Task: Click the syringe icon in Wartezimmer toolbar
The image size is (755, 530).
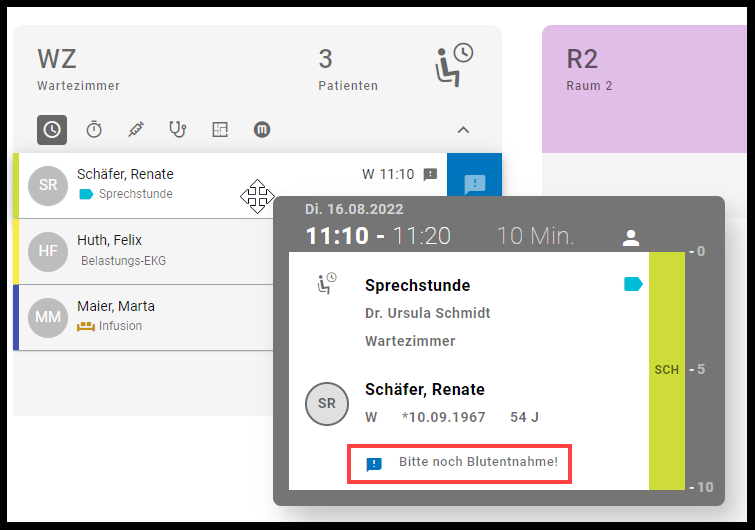Action: (x=136, y=129)
